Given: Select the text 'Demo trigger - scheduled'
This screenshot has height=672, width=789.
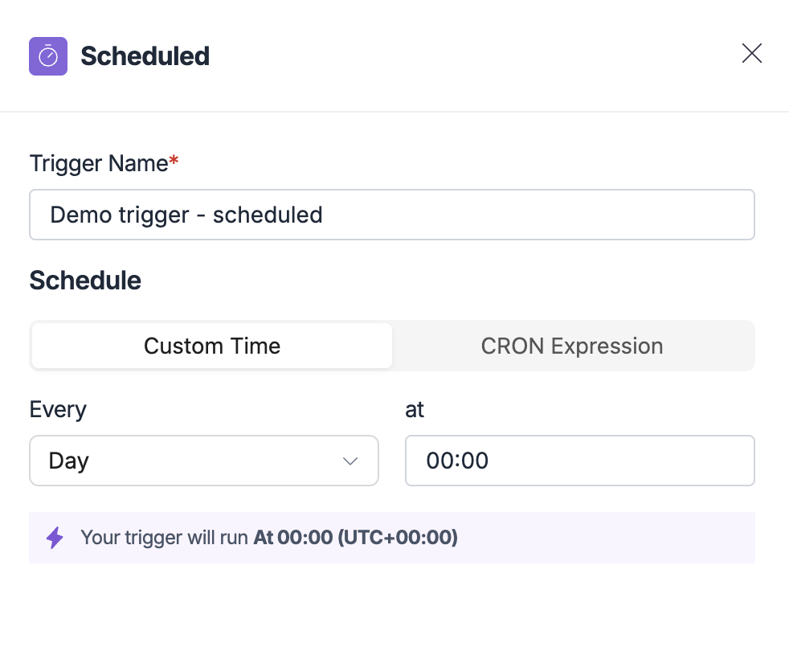Looking at the screenshot, I should (186, 215).
